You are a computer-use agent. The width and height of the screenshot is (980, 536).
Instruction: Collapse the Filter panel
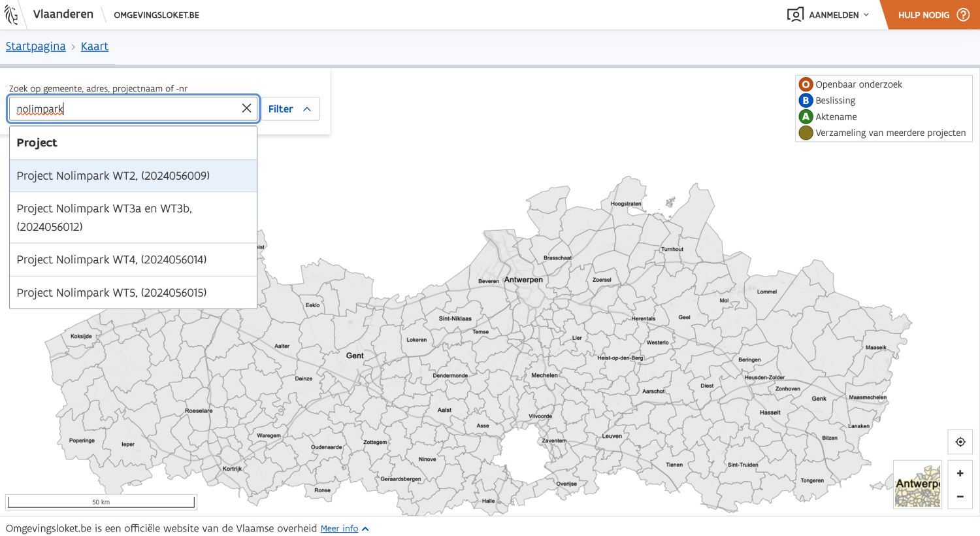click(290, 109)
